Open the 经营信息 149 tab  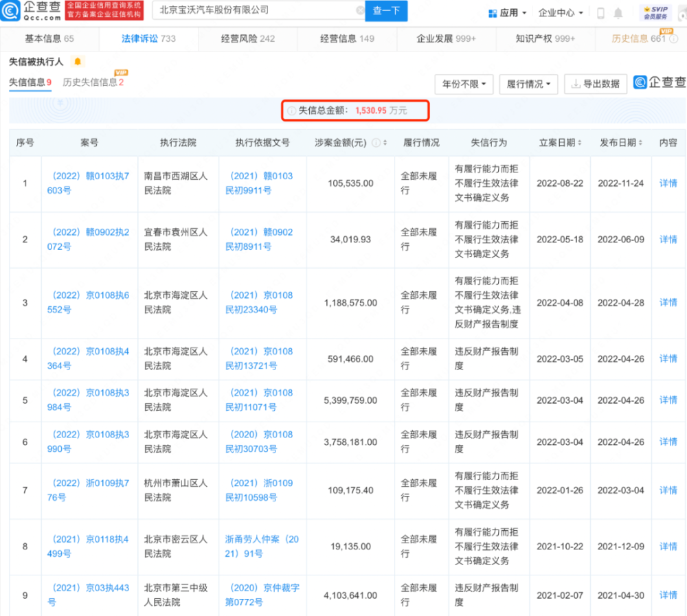pos(347,39)
